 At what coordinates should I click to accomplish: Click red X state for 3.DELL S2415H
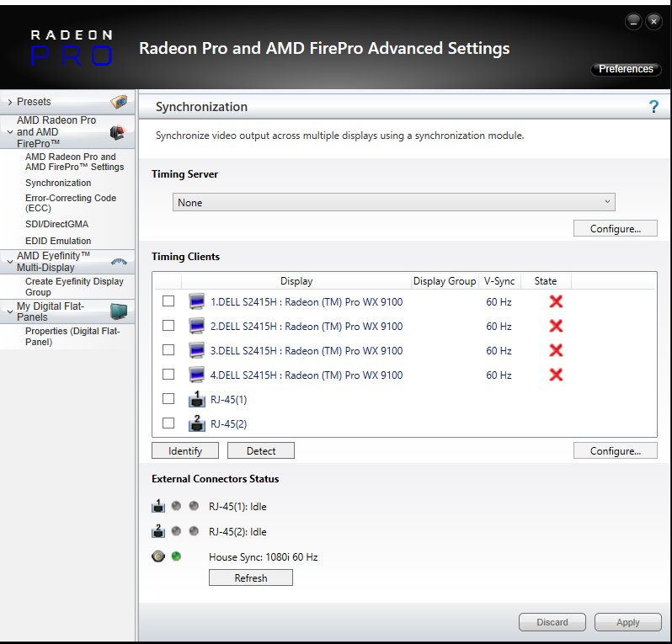[556, 350]
